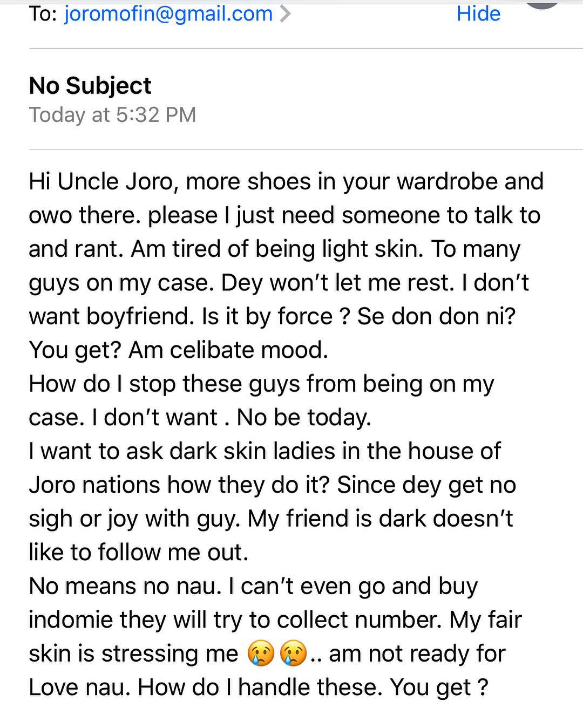Click the 'case. I don't want . No be today.' line

coord(200,418)
